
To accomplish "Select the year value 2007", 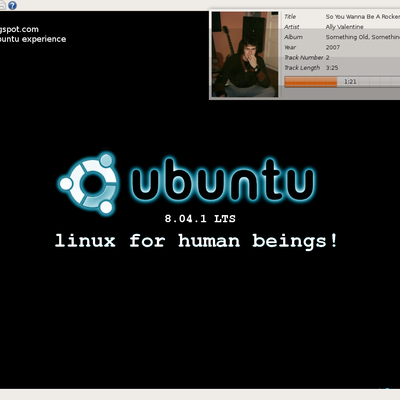I will pos(333,47).
